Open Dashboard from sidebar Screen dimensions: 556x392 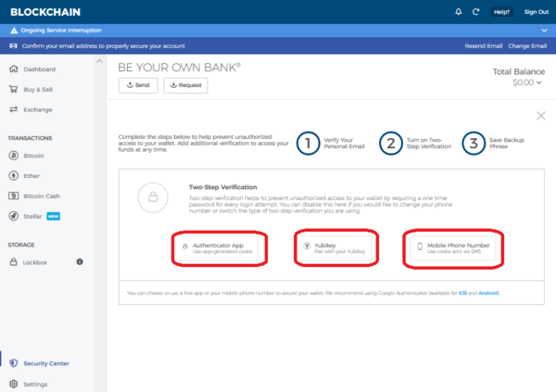pos(39,70)
